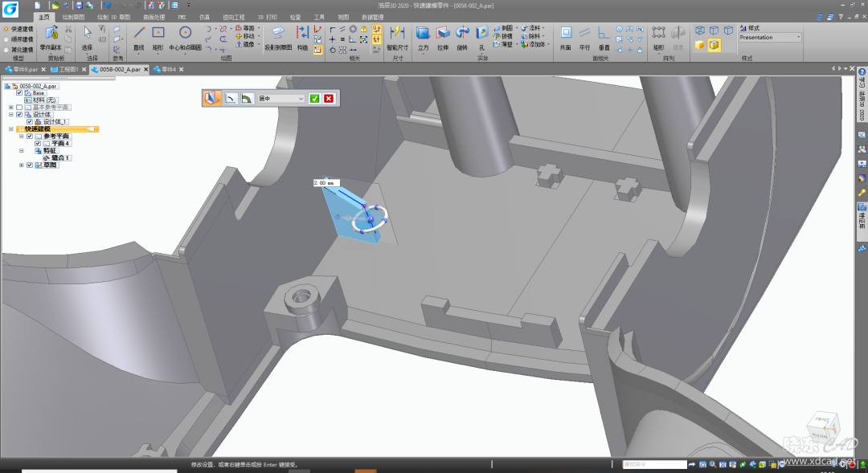Click the green checkmark to accept

[x=315, y=98]
